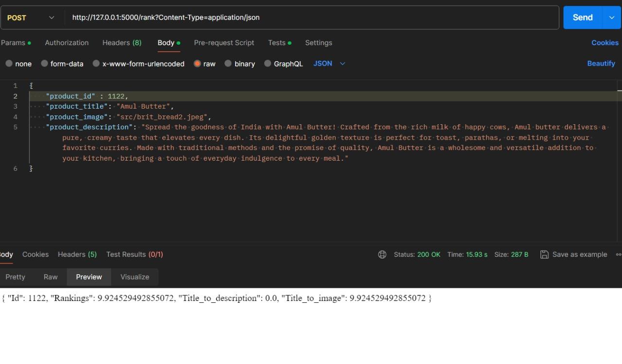
Task: Select the raw body type
Action: (x=205, y=64)
